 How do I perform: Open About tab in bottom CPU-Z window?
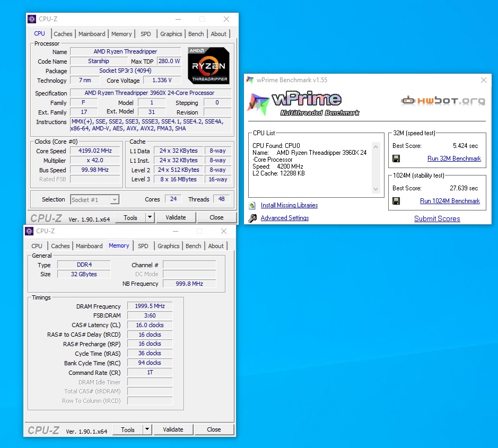point(216,246)
